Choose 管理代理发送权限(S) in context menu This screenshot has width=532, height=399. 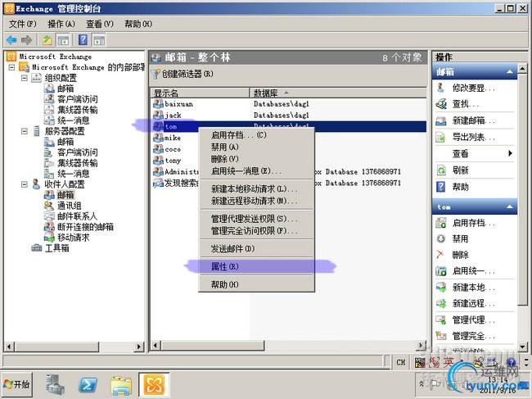point(256,219)
